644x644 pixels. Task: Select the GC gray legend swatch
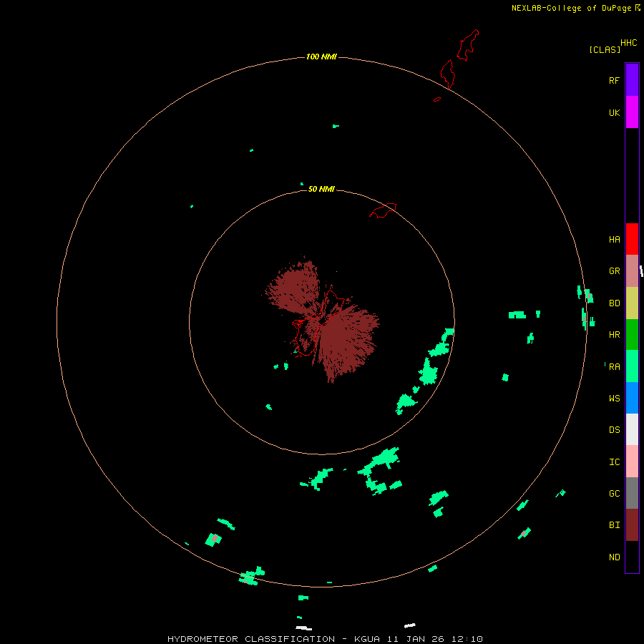pyautogui.click(x=632, y=493)
